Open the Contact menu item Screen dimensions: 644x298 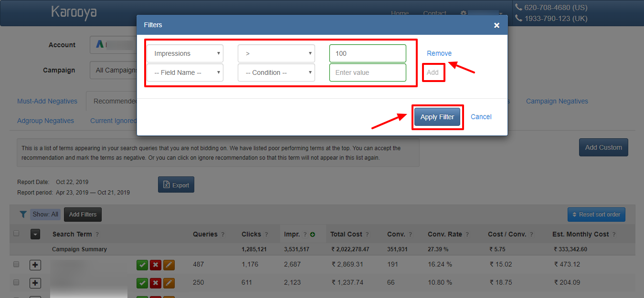click(434, 13)
